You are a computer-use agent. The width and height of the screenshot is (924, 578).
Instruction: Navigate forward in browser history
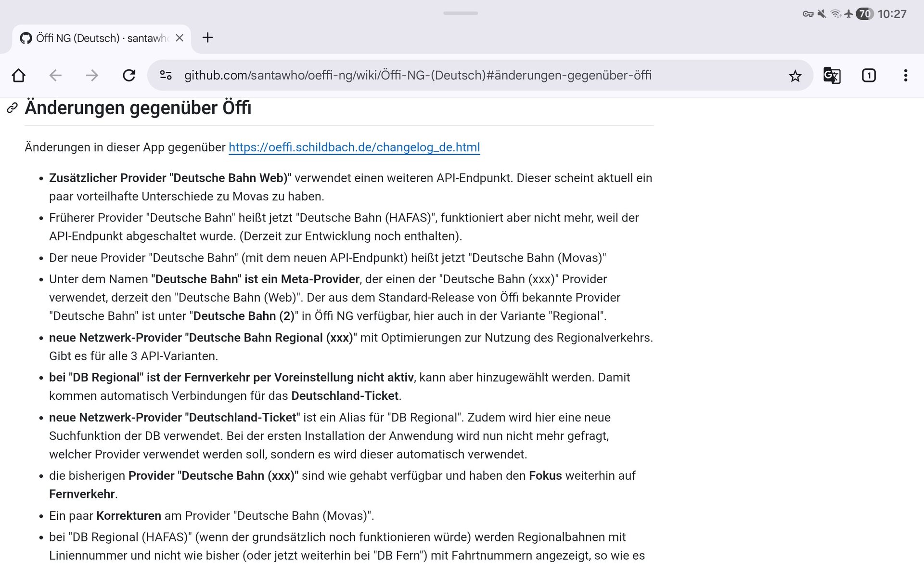(x=92, y=76)
